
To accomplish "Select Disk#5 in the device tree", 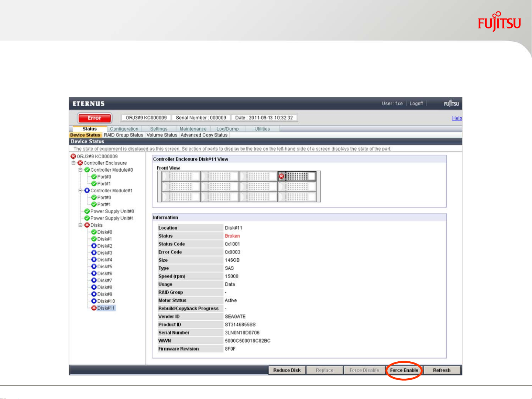I will click(104, 266).
